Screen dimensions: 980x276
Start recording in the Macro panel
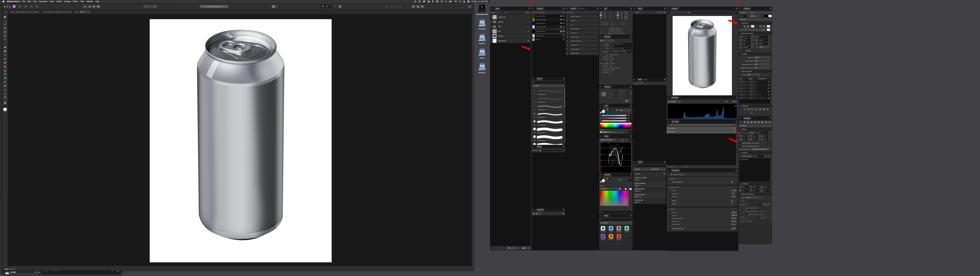tap(635, 13)
